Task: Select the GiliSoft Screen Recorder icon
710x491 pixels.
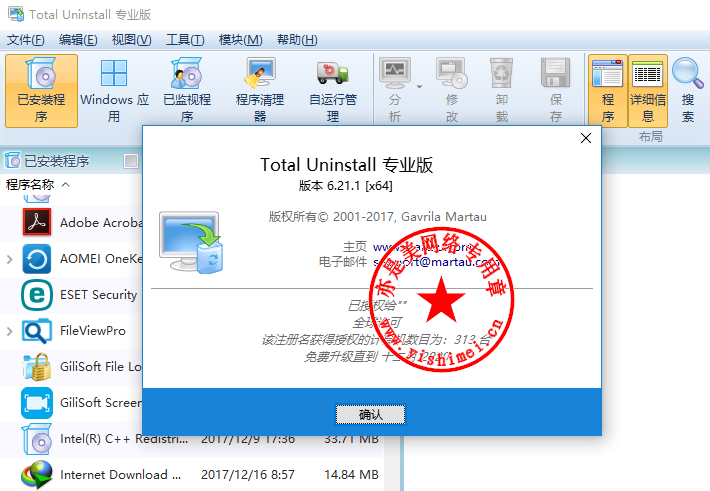Action: coord(37,403)
